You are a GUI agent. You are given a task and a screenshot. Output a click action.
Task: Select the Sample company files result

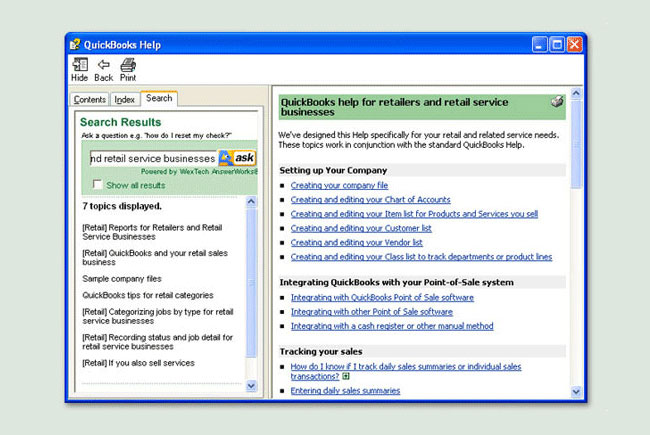(122, 279)
